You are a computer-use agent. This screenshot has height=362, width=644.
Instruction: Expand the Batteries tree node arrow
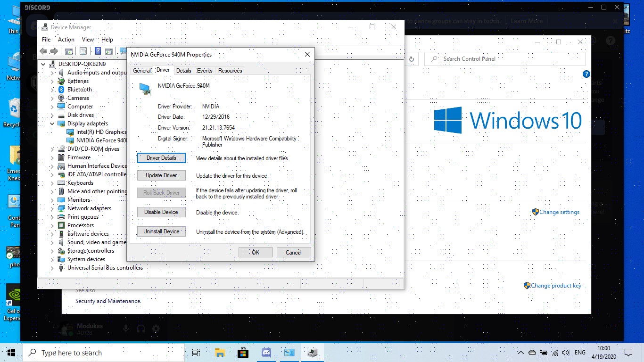52,81
